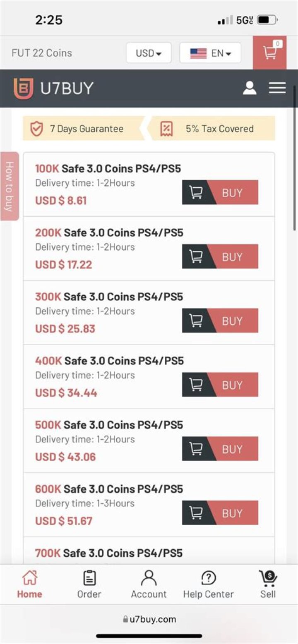
Task: Buy 200K Safe 3.0 Coins
Action: [232, 256]
